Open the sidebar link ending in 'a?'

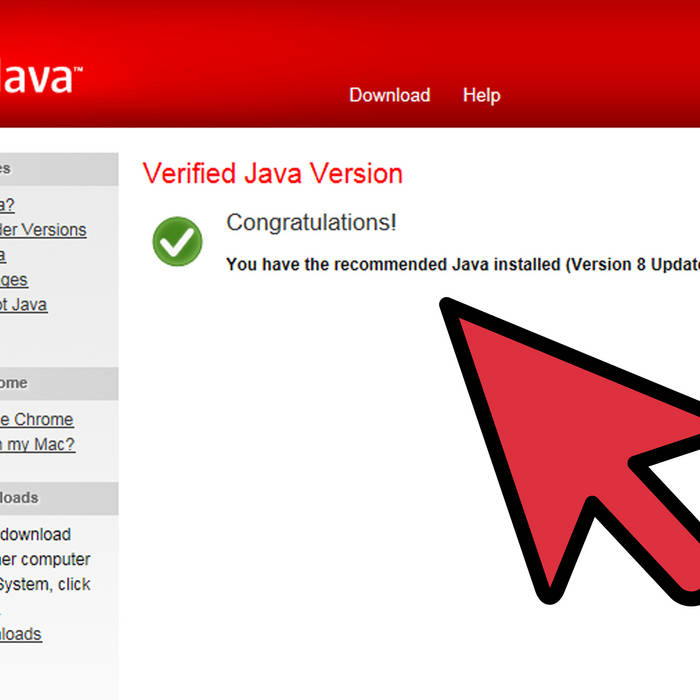pos(7,205)
